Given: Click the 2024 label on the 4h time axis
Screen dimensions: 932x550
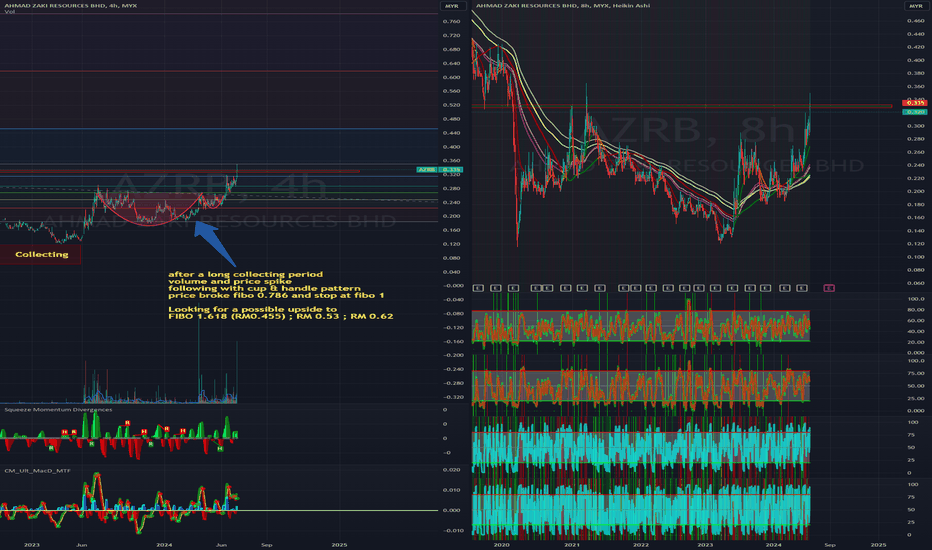Looking at the screenshot, I should pos(164,545).
